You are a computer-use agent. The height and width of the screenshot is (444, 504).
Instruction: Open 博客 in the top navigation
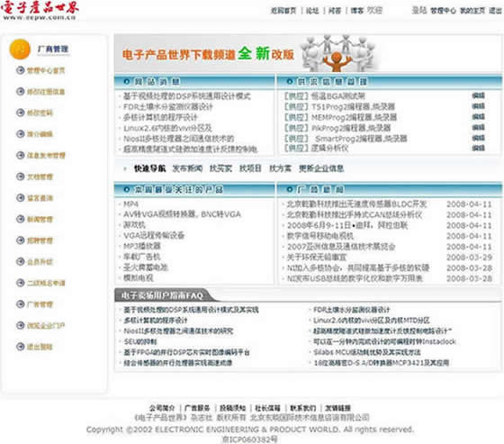[356, 11]
